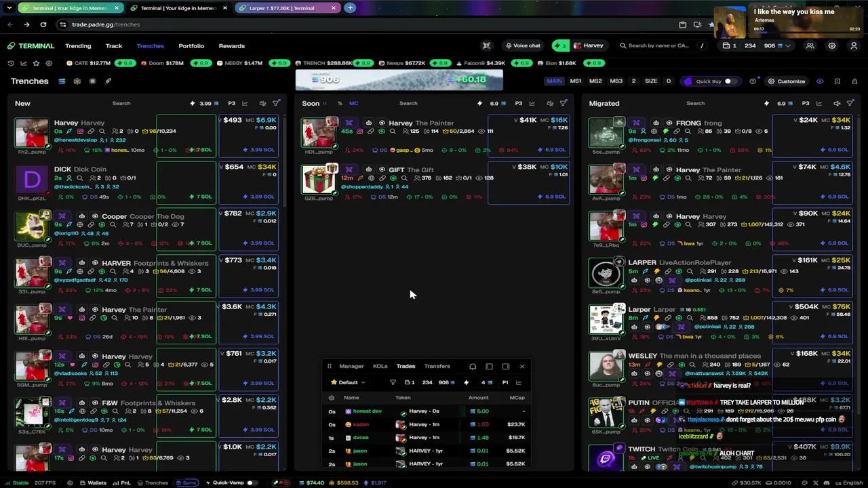This screenshot has width=868, height=488.
Task: Go to the Portfolio page
Action: 191,46
